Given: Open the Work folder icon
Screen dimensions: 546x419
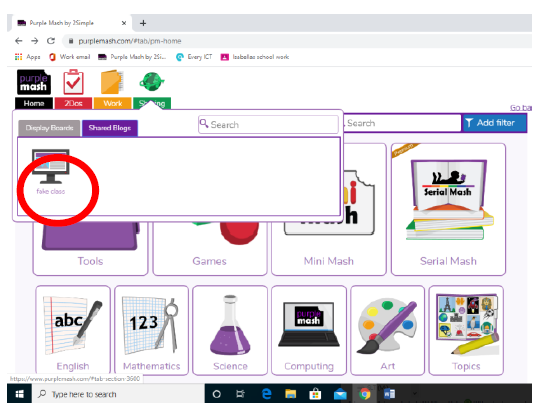Looking at the screenshot, I should pyautogui.click(x=112, y=82).
